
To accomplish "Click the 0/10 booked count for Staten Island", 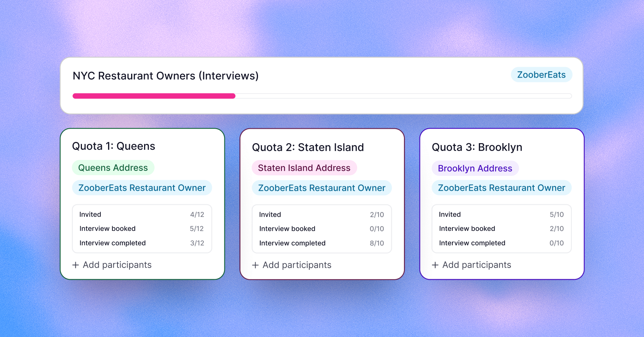I will pos(377,229).
